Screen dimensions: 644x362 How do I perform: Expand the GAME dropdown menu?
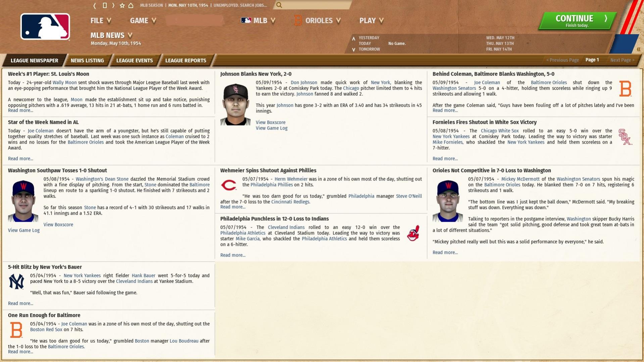coord(143,20)
